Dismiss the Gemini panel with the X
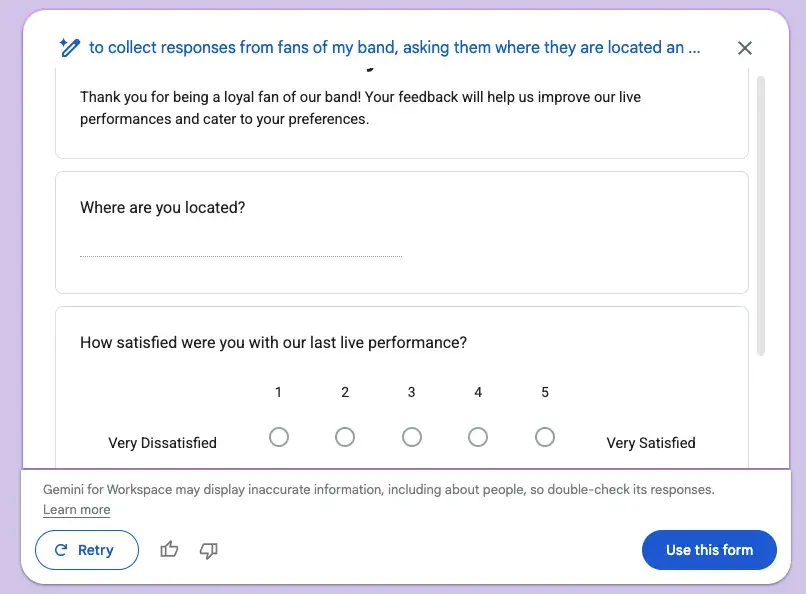Screen dimensions: 806x594 pos(744,47)
